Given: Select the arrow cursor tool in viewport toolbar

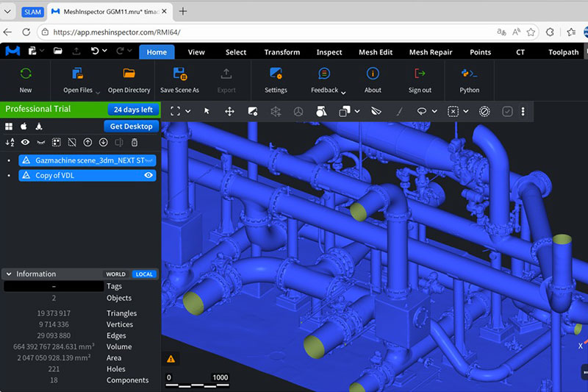Looking at the screenshot, I should (207, 111).
